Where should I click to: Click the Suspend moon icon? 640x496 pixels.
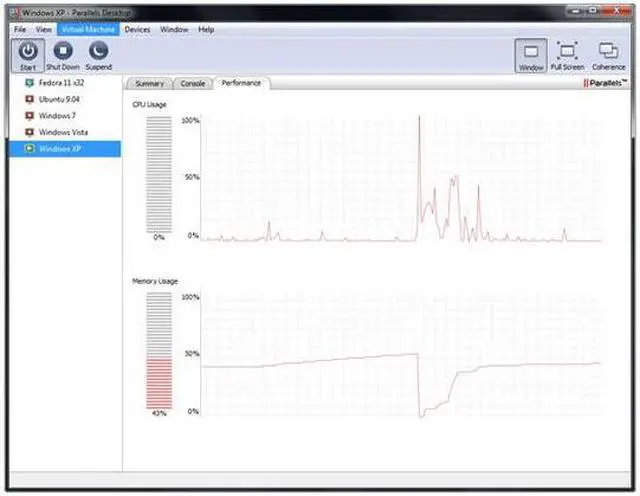pyautogui.click(x=98, y=51)
